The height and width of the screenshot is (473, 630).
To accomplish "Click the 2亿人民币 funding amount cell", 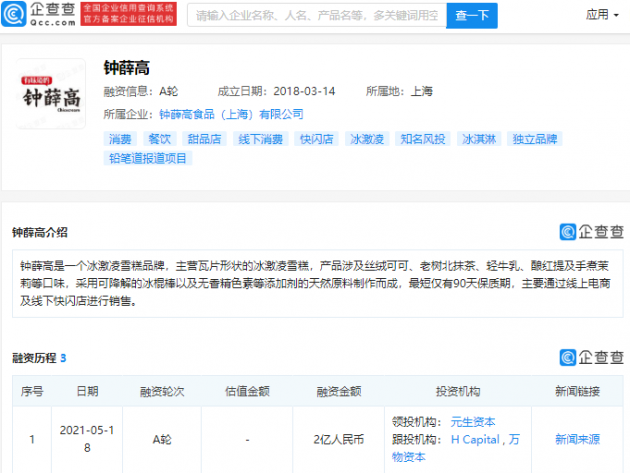I will pos(339,439).
